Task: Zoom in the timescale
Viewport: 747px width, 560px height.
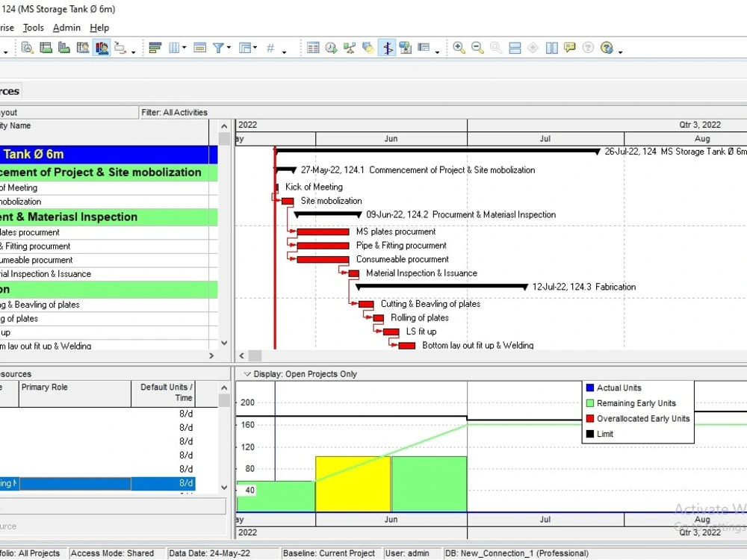Action: [x=459, y=48]
